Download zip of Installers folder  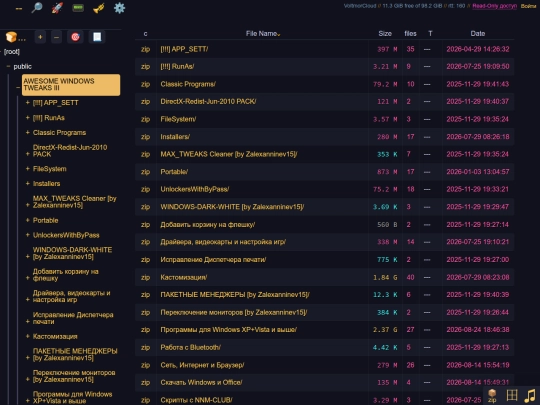tap(145, 137)
